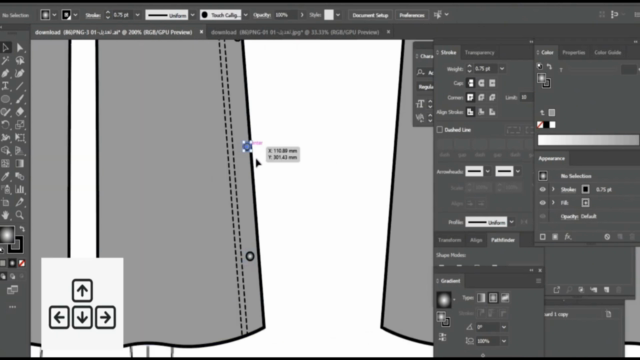The width and height of the screenshot is (640, 360).
Task: Select the Scale tool
Action: (x=20, y=125)
